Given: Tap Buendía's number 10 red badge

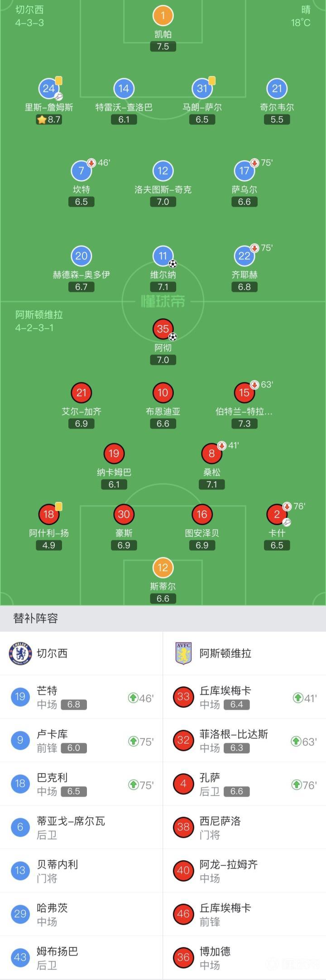Looking at the screenshot, I should [163, 393].
